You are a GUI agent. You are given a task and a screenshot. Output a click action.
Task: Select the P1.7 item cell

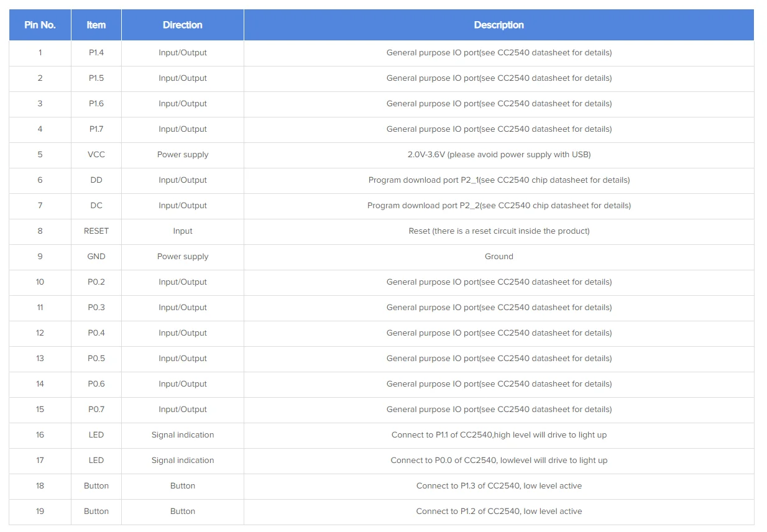click(x=96, y=129)
